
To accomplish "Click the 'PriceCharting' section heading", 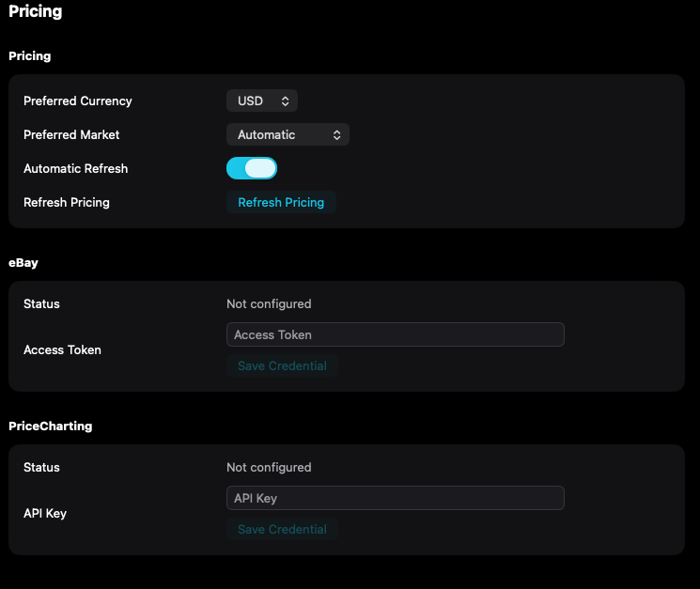I will [x=51, y=426].
